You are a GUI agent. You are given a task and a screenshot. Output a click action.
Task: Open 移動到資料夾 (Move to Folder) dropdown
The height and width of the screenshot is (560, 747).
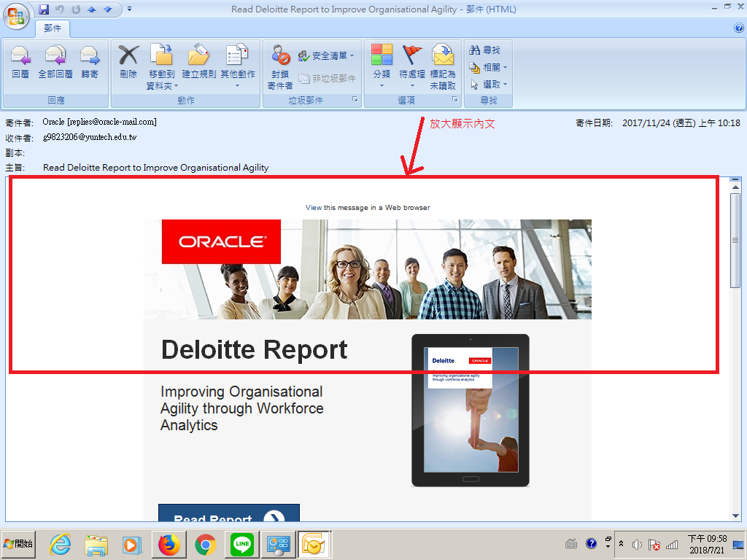click(161, 67)
